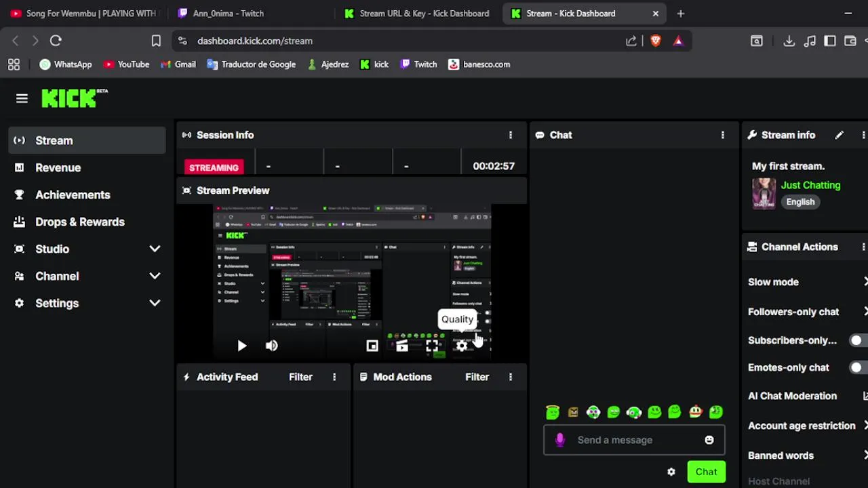Screen dimensions: 868x488
Task: Toggle browser sidebar panel icon
Action: (x=830, y=41)
